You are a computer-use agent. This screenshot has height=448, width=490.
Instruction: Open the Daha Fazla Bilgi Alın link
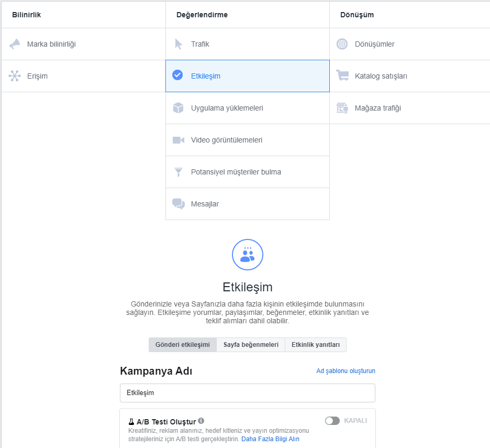[270, 439]
